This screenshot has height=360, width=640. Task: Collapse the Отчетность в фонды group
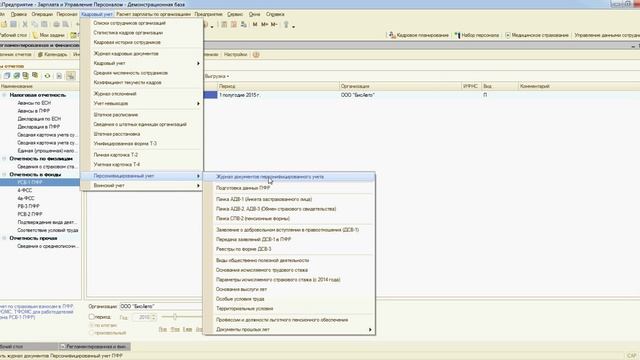4,175
